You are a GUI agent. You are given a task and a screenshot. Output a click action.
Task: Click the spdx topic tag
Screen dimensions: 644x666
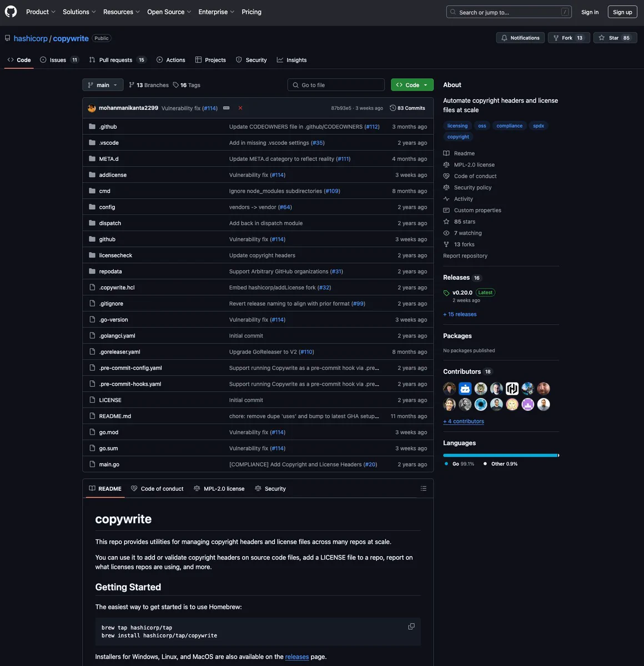pos(539,126)
